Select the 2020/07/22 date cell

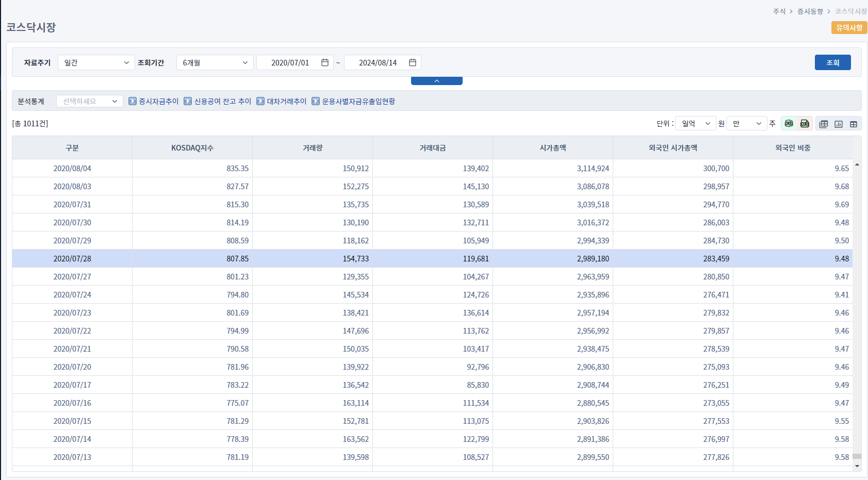click(x=72, y=330)
